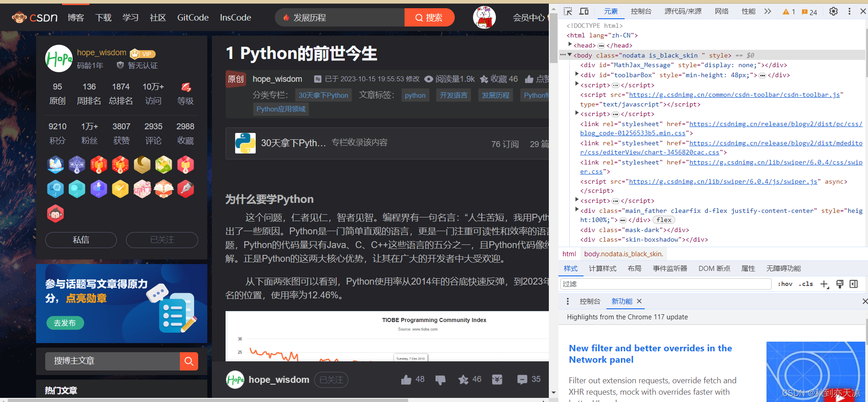Image resolution: width=868 pixels, height=402 pixels.
Task: Click the thumbs-down icon in the bottom bar
Action: pyautogui.click(x=441, y=380)
